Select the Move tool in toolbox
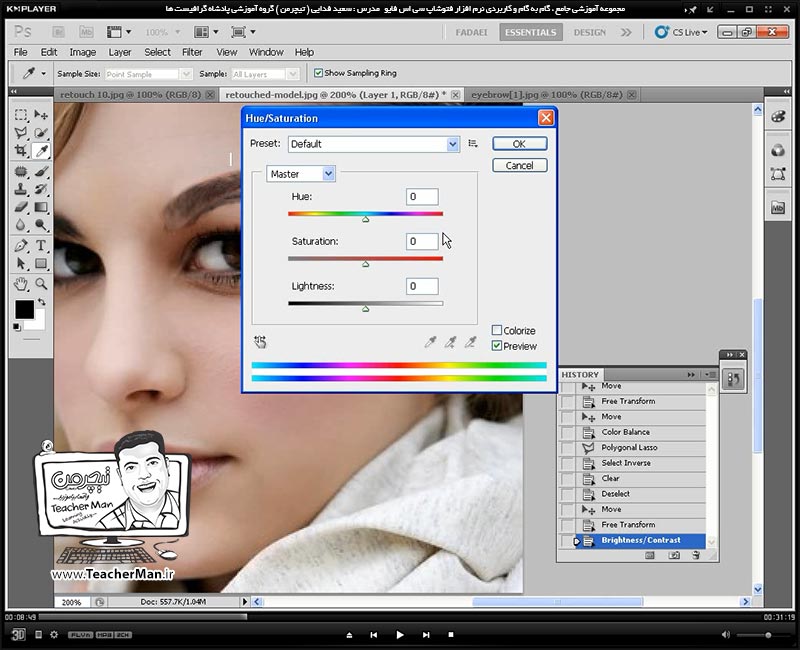Image resolution: width=800 pixels, height=650 pixels. coord(41,115)
